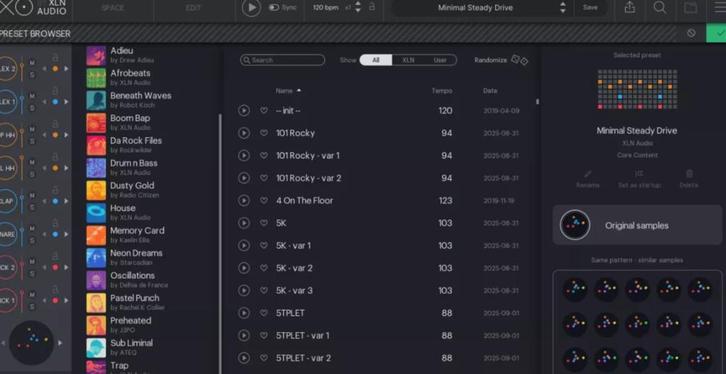Click the tempo lock icon beside bpm
726x374 pixels.
pos(372,7)
